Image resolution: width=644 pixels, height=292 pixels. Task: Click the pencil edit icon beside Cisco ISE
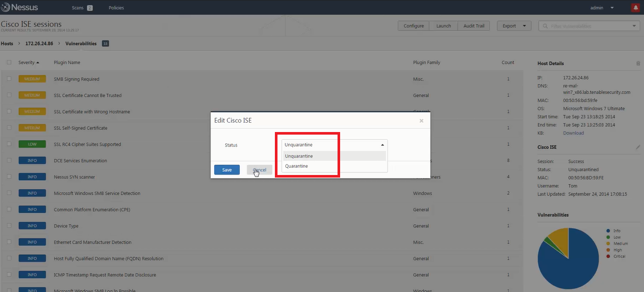pos(638,147)
